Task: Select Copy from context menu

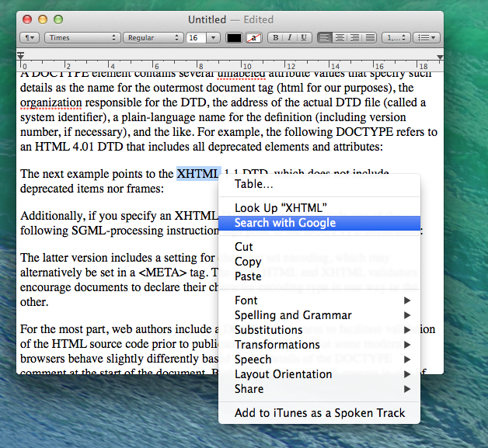Action: pyautogui.click(x=319, y=262)
